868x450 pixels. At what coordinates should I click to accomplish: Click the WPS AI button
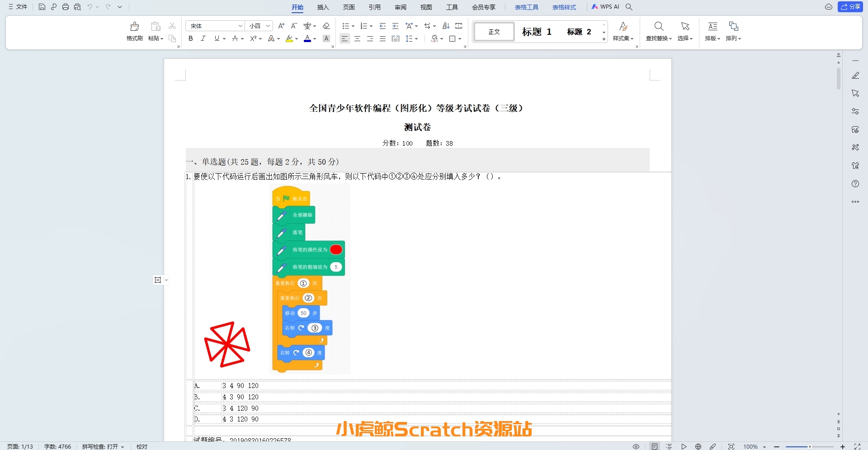coord(606,7)
